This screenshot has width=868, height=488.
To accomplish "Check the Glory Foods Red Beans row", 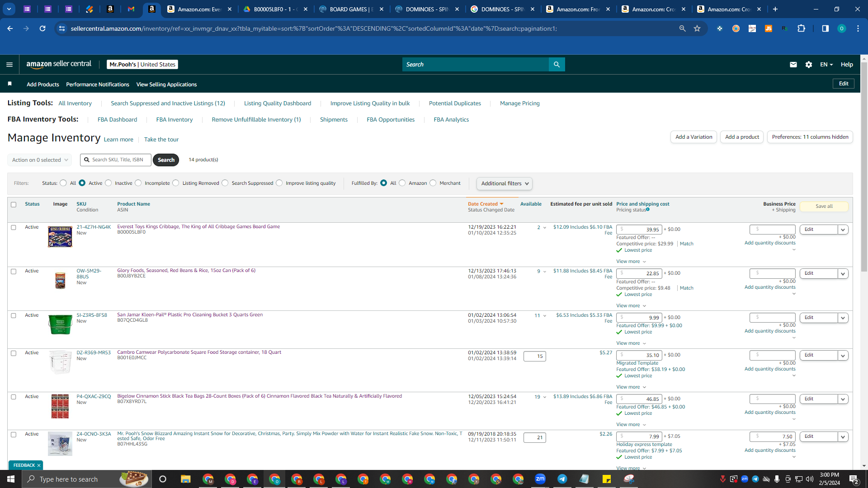I will (14, 272).
